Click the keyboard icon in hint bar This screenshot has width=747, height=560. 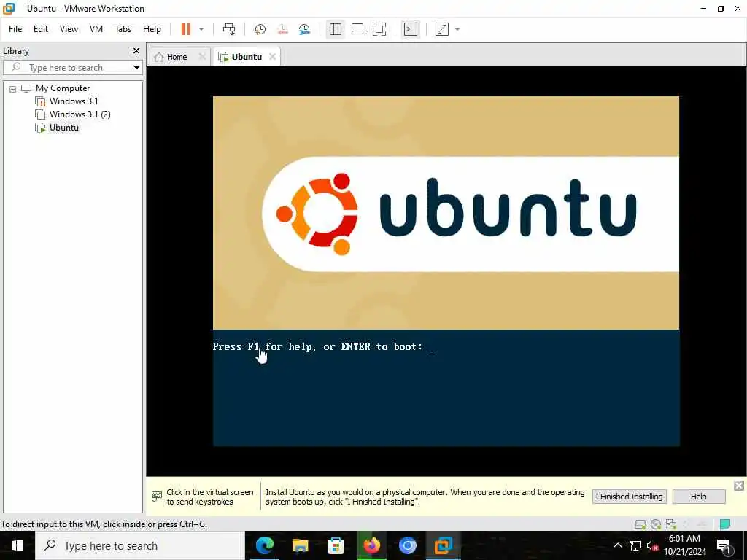[157, 497]
